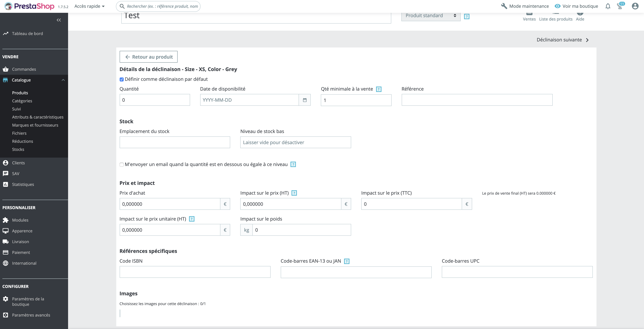The image size is (644, 329).
Task: Click the notifications bell icon
Action: point(608,6)
